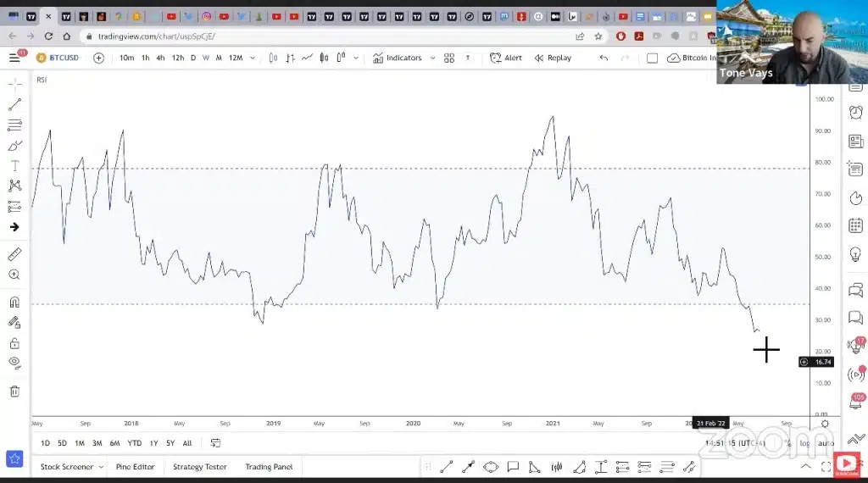Hide all drawings with the eye icon
868x483 pixels.
(x=15, y=363)
